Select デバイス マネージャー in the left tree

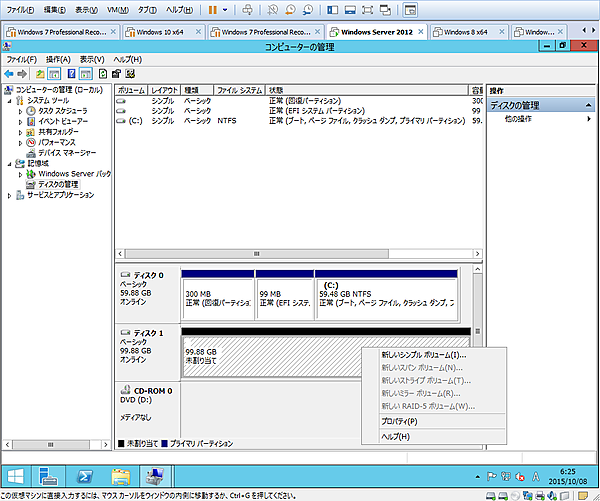pos(67,153)
